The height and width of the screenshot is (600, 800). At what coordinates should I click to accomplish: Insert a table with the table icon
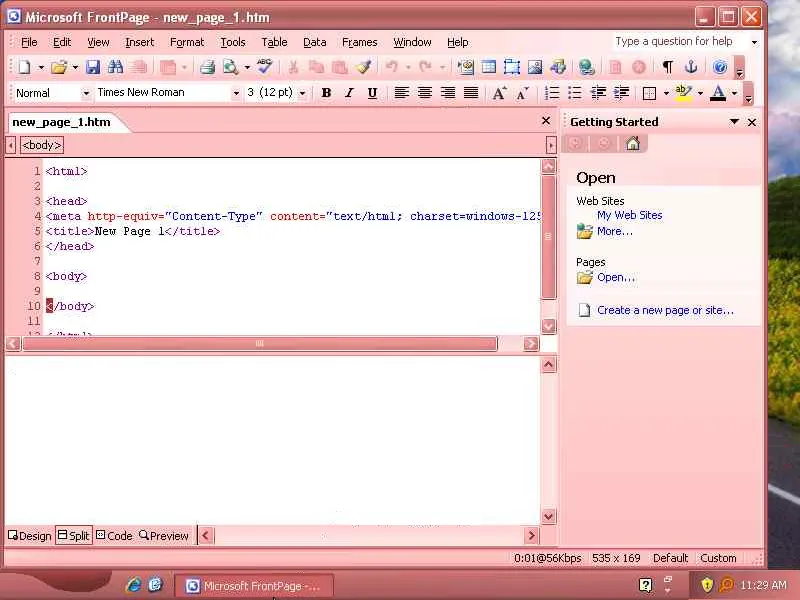click(488, 67)
